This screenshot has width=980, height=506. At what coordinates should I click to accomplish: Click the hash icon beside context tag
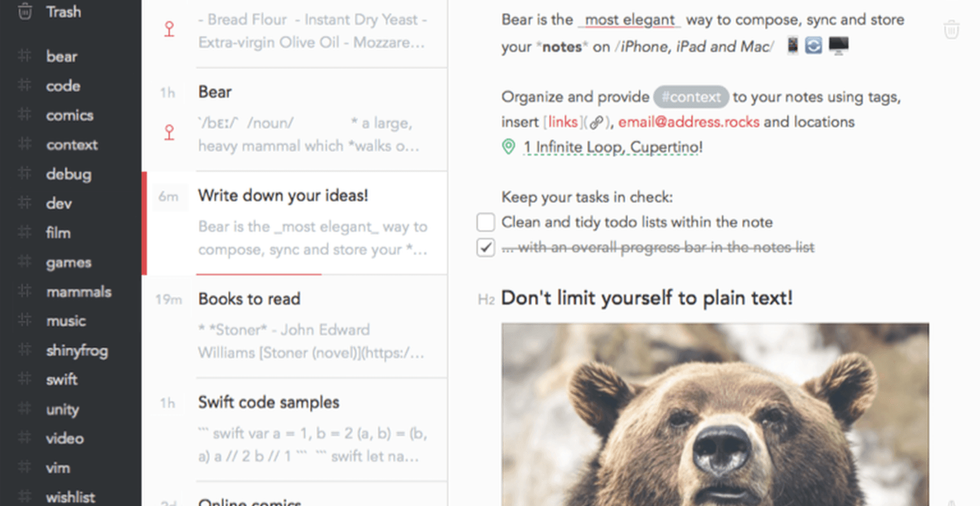(25, 144)
